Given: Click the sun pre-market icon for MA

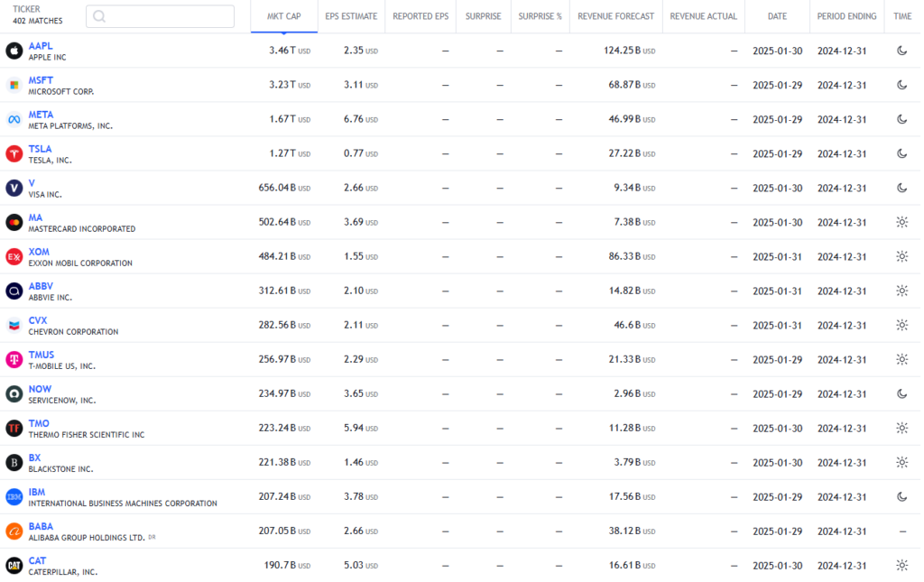Looking at the screenshot, I should (901, 222).
